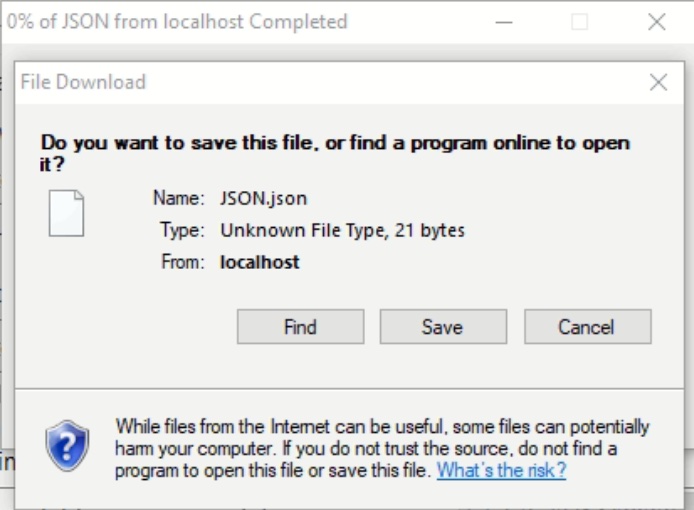Minimize the download progress window
Viewport: 694px width, 510px height.
point(504,22)
